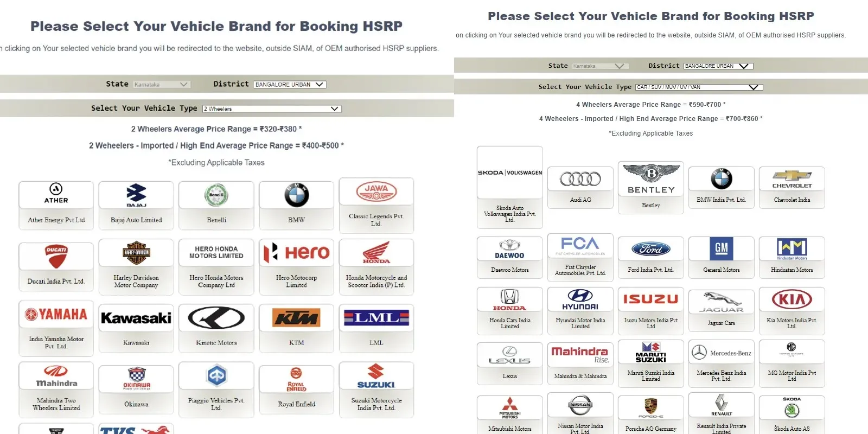
Task: Open the 2 Wheelers vehicle type dropdown
Action: [x=272, y=109]
